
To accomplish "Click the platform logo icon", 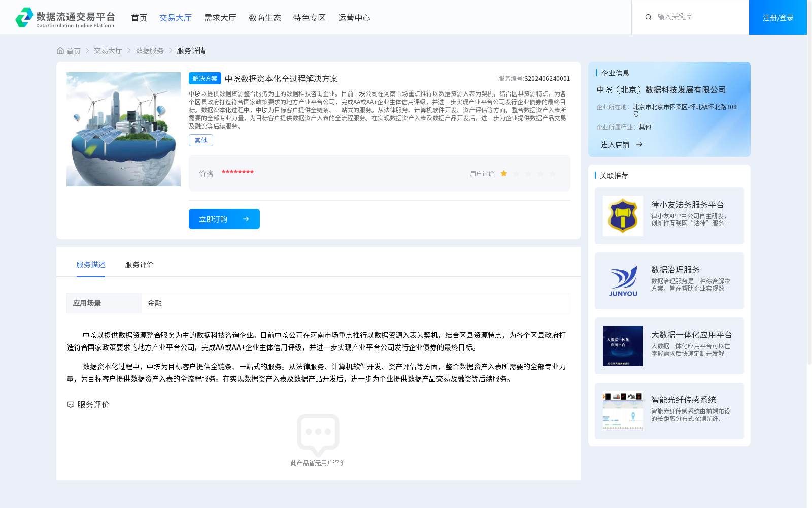I will pos(24,17).
